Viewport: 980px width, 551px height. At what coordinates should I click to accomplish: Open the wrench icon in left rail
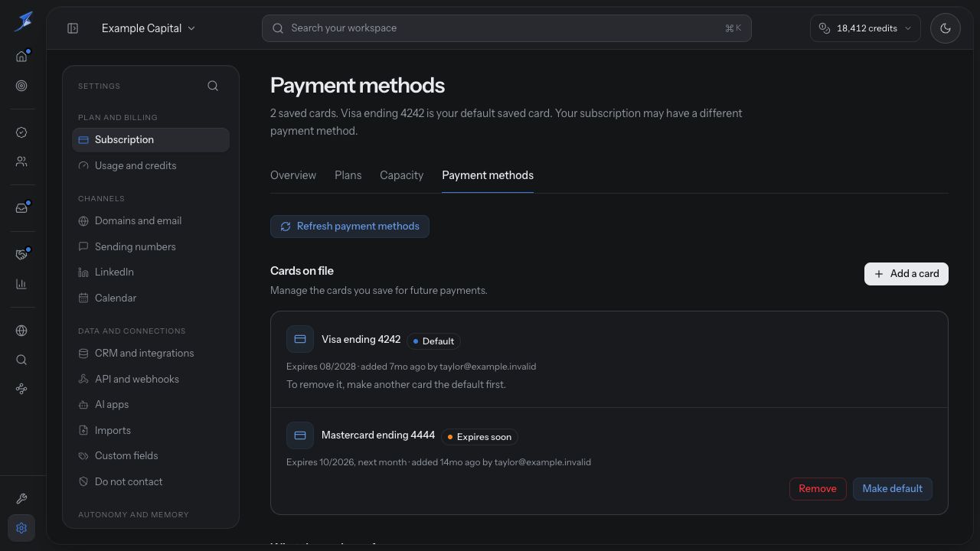pos(21,499)
